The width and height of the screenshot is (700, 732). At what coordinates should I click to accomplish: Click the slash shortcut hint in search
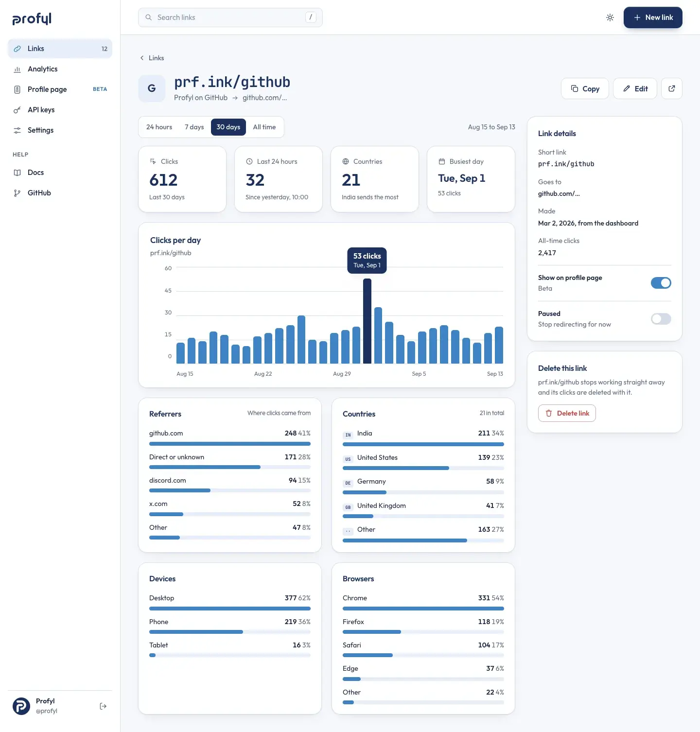pyautogui.click(x=311, y=17)
